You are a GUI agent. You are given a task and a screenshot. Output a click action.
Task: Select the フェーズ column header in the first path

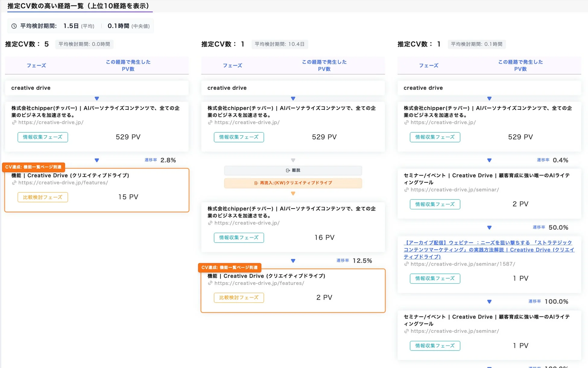pos(36,65)
